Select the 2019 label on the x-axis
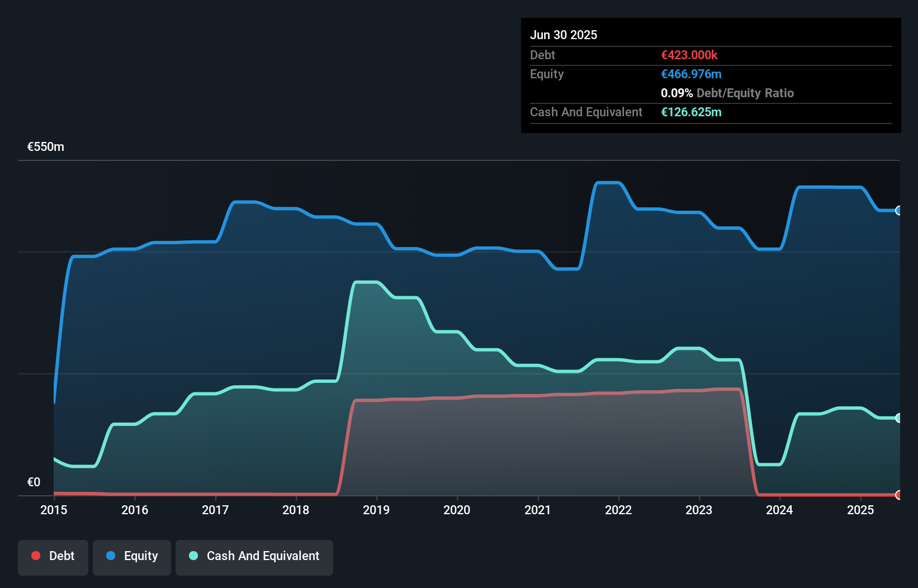Viewport: 918px width, 588px height. (x=377, y=510)
